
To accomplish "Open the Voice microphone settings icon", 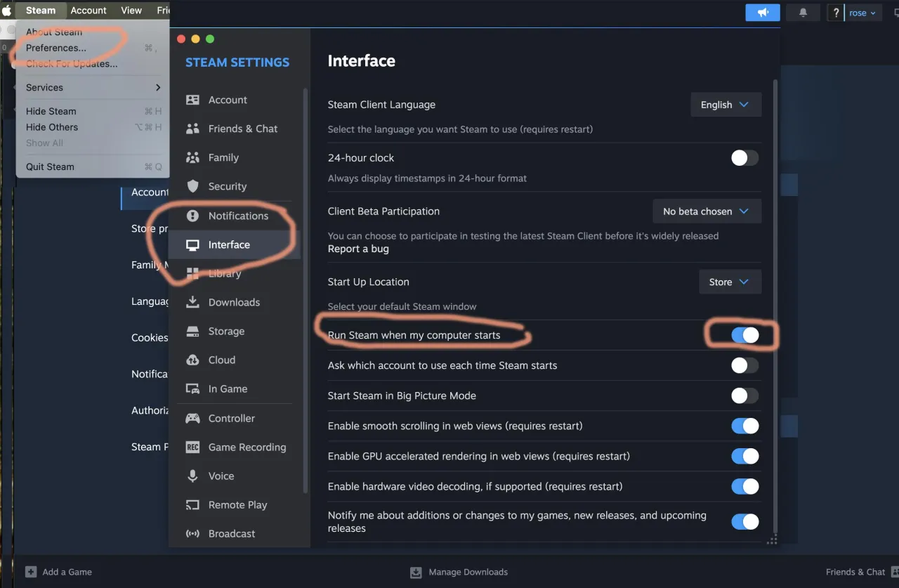I will pos(192,476).
